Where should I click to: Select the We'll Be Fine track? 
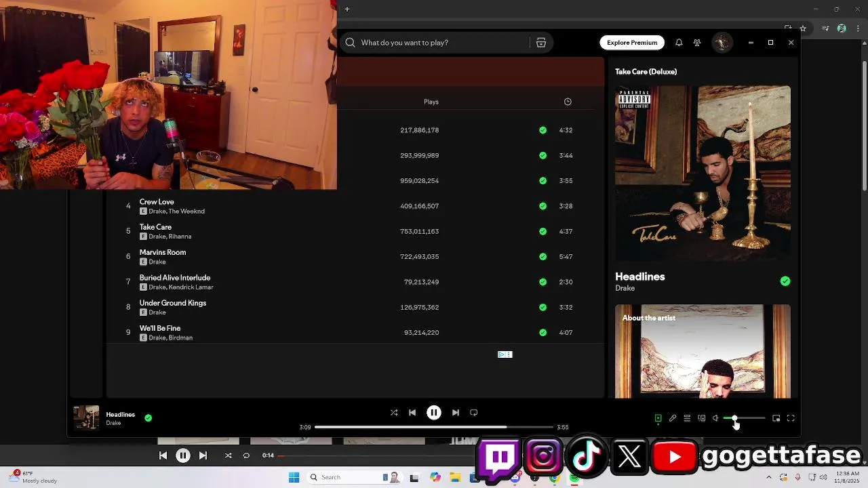point(160,328)
